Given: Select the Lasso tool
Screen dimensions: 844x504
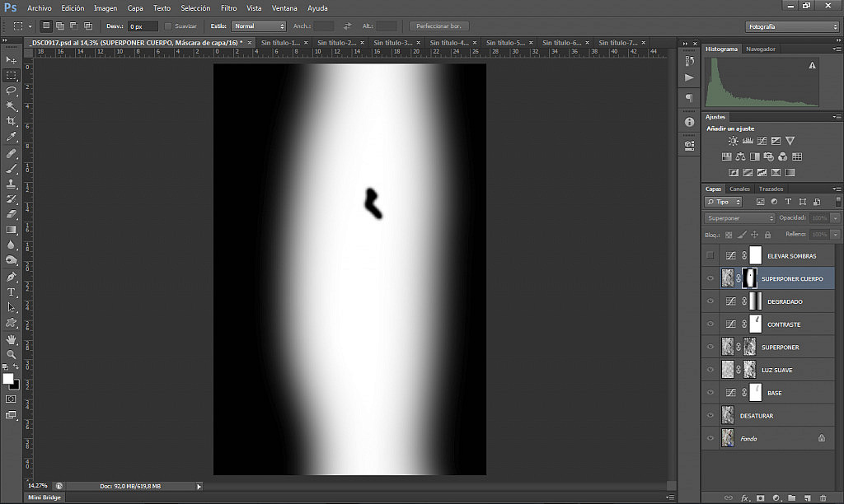Looking at the screenshot, I should tap(12, 91).
